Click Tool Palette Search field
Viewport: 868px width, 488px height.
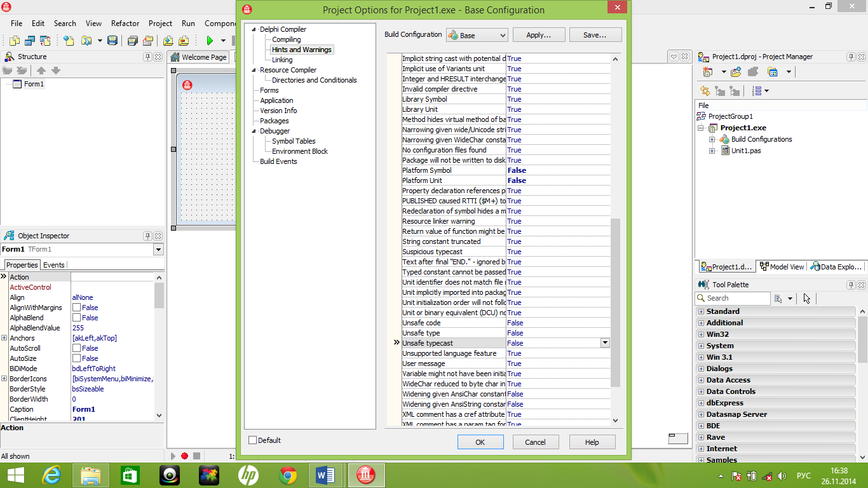(x=733, y=298)
